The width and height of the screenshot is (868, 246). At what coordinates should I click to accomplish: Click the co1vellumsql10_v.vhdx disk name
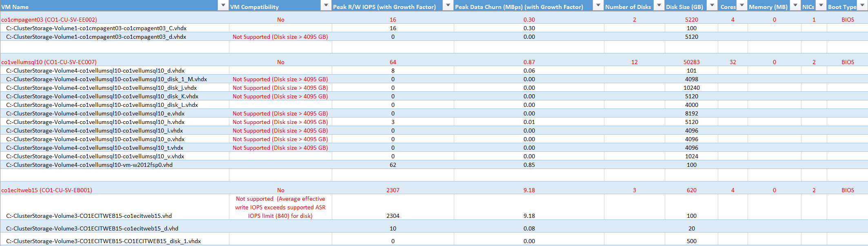[95, 156]
